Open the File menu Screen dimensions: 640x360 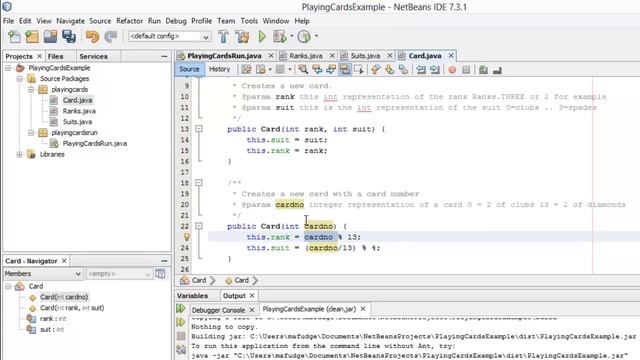point(8,21)
